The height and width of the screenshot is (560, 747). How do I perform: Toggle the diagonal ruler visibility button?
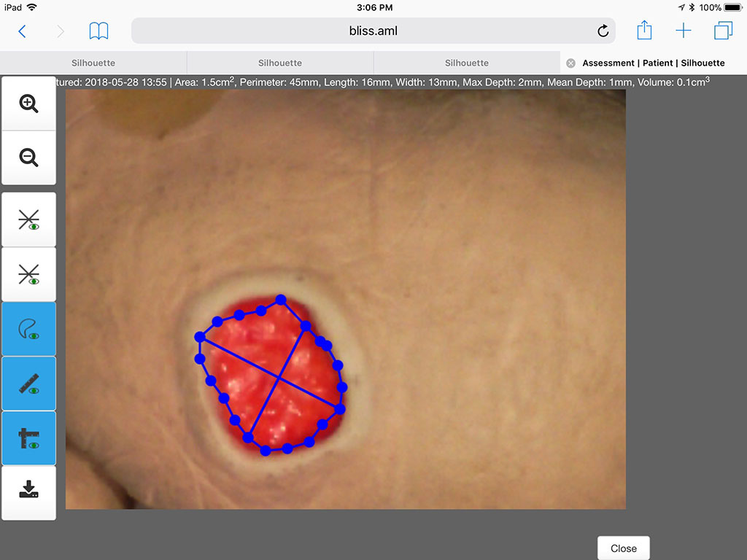click(28, 384)
